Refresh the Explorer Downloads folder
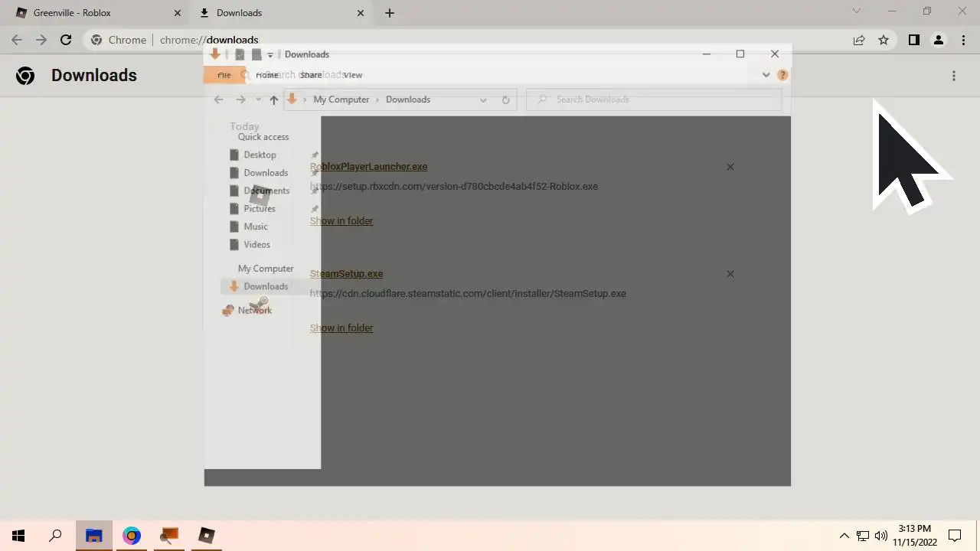The image size is (980, 551). pos(505,99)
